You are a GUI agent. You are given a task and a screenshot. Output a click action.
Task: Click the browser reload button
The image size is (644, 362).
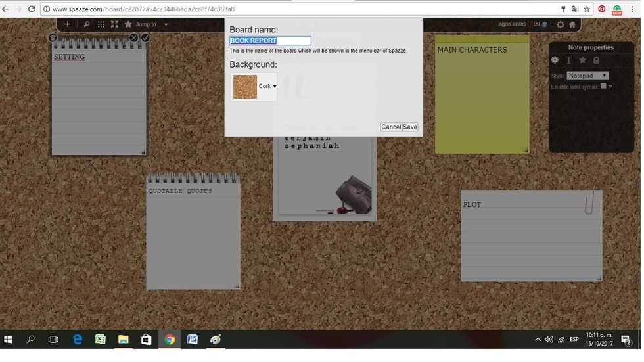click(x=32, y=9)
